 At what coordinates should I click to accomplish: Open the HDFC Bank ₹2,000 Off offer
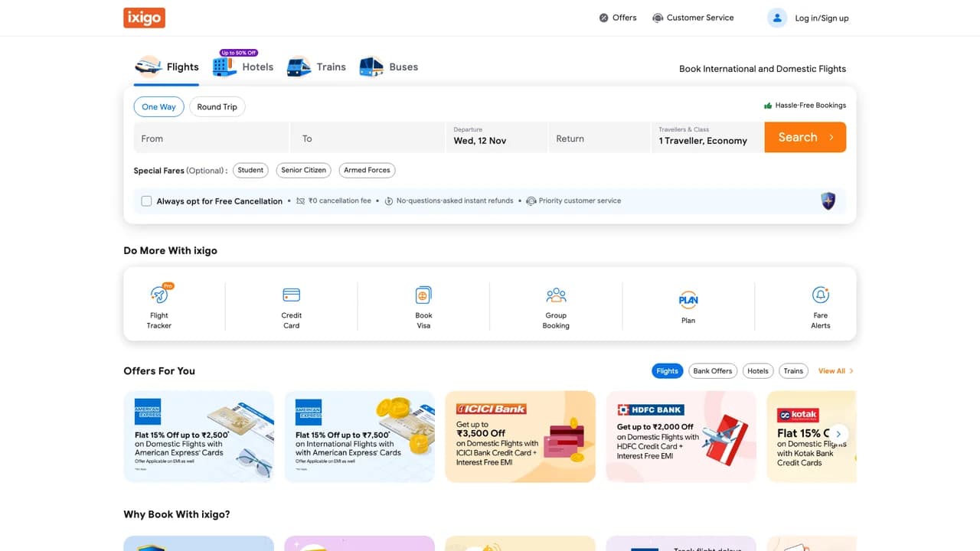tap(681, 437)
